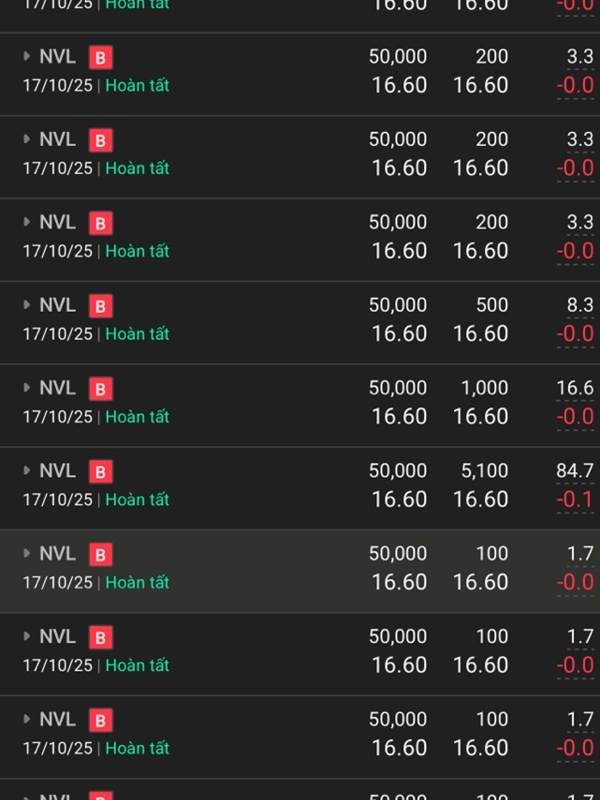600x800 pixels.
Task: Click the Hoàn tất status on the 1,000-quantity row
Action: (137, 417)
